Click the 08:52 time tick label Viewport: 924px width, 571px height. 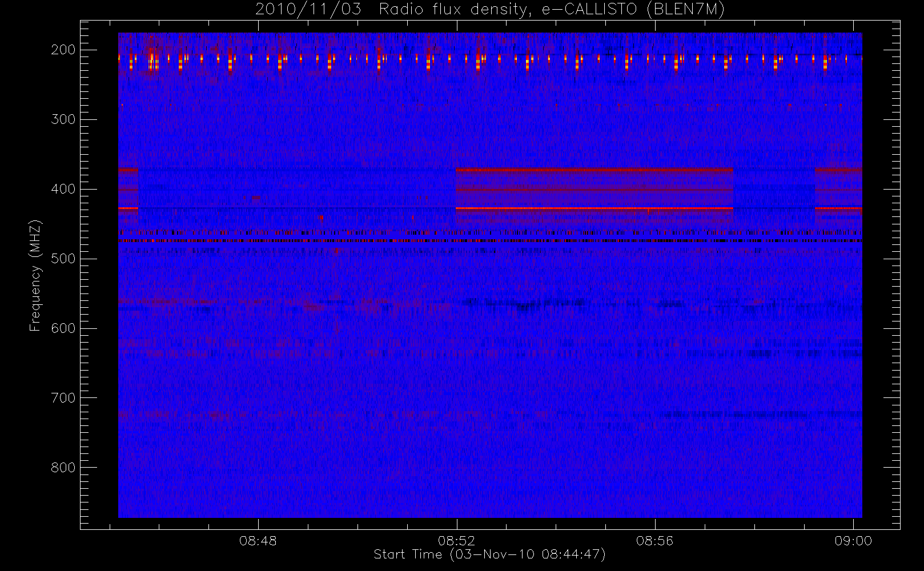[456, 540]
